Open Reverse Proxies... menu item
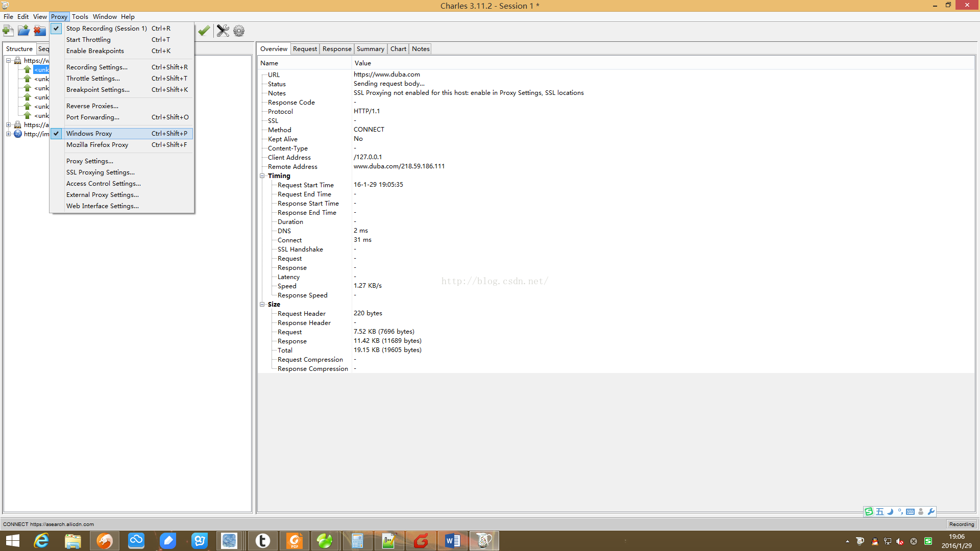This screenshot has height=551, width=980. (121, 106)
